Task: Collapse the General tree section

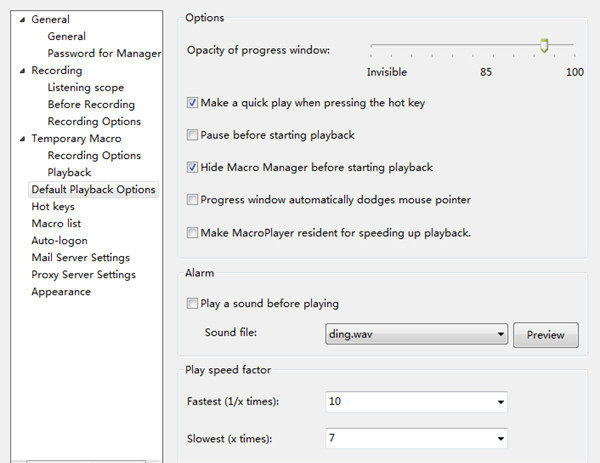Action: point(23,19)
